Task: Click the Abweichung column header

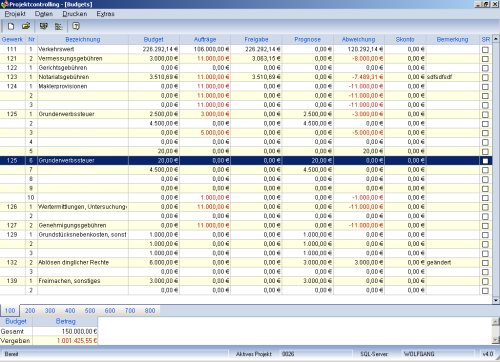Action: coord(359,39)
